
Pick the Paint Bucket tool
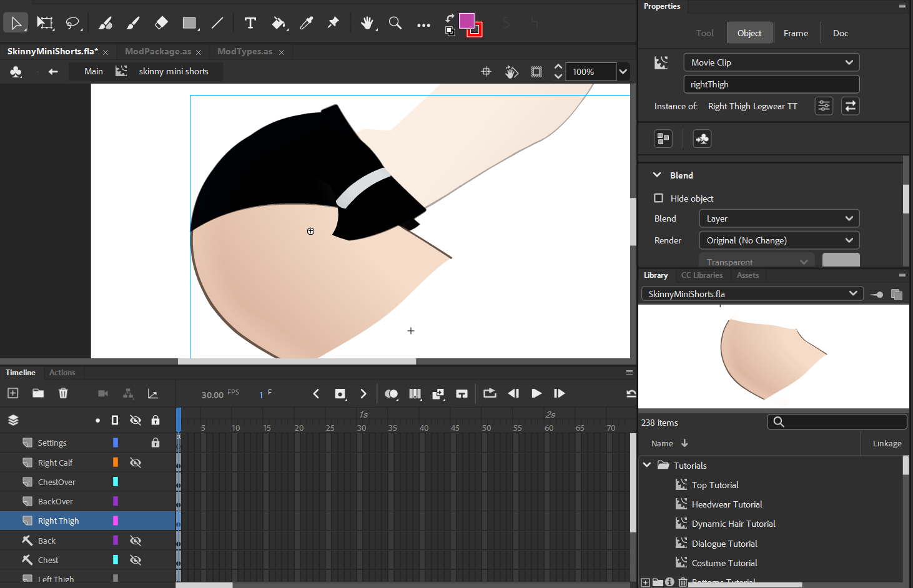pos(279,23)
